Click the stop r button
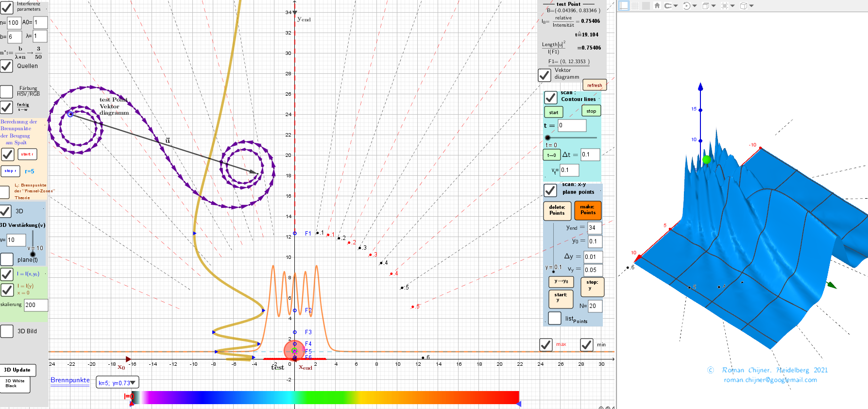 [x=10, y=171]
